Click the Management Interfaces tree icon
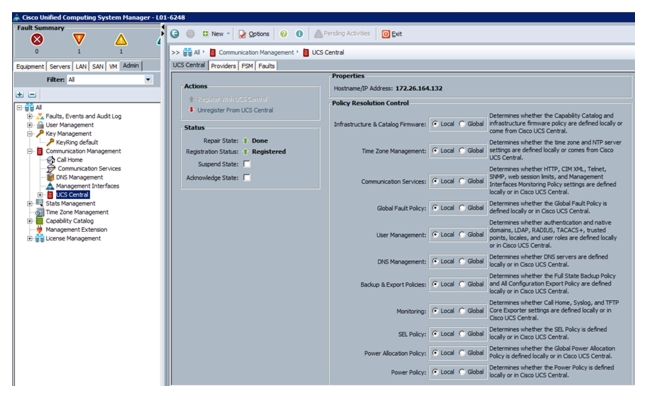This screenshot has width=648, height=399. point(50,186)
